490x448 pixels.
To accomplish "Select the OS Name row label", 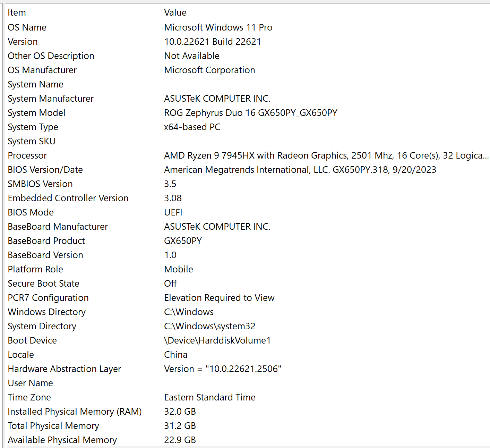I will pos(27,27).
